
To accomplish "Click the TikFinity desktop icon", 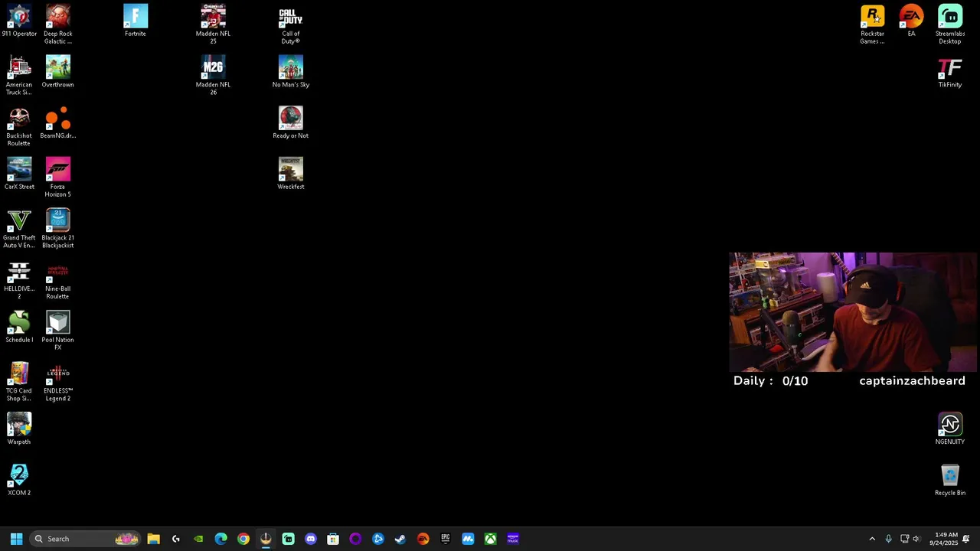I will [x=950, y=72].
